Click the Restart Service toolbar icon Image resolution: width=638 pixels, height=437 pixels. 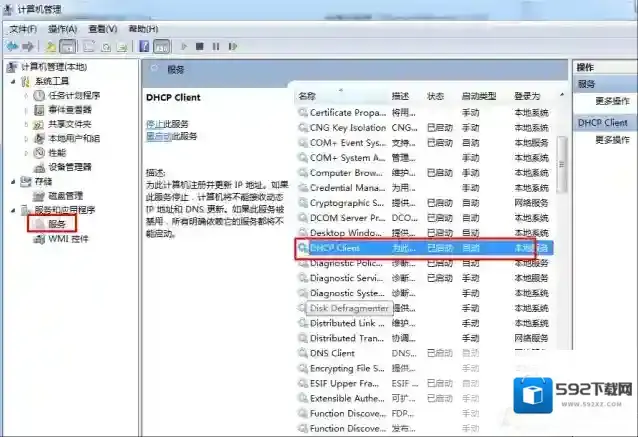(232, 46)
